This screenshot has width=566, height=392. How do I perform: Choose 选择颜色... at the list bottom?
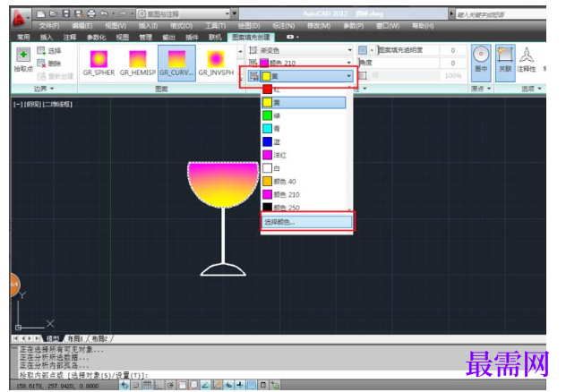click(306, 221)
